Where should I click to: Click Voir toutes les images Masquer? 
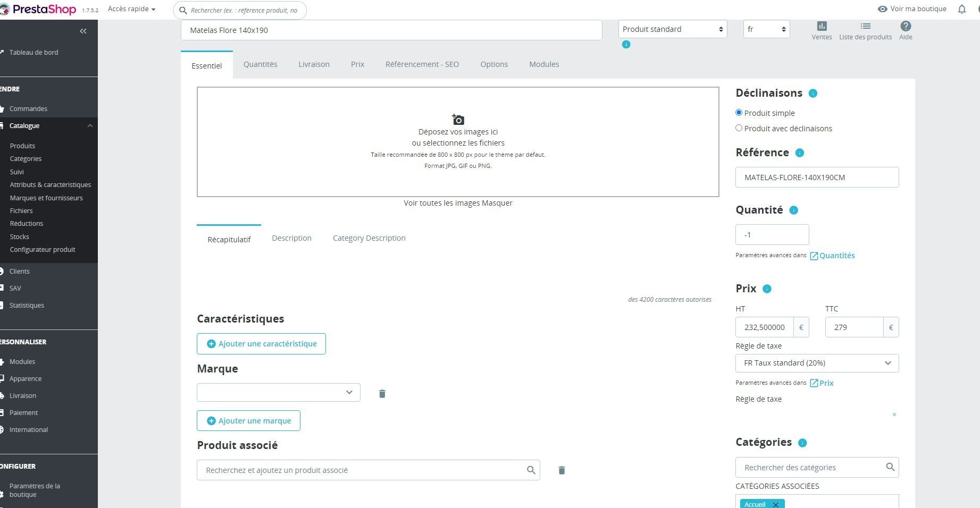[458, 203]
